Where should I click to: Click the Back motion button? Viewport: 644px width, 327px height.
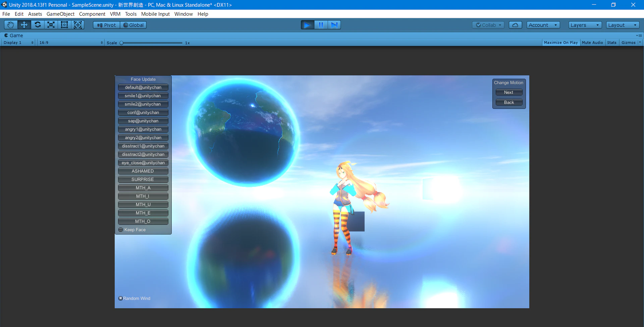[509, 103]
